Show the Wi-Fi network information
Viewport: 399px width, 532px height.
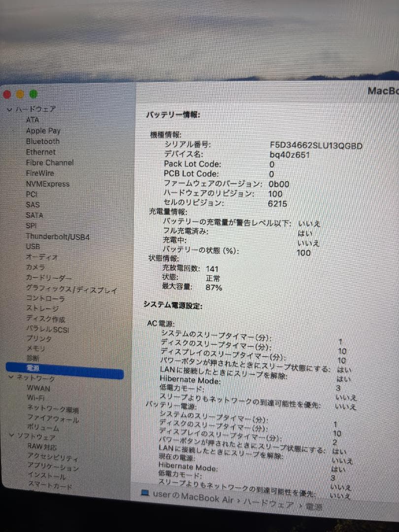tap(35, 398)
